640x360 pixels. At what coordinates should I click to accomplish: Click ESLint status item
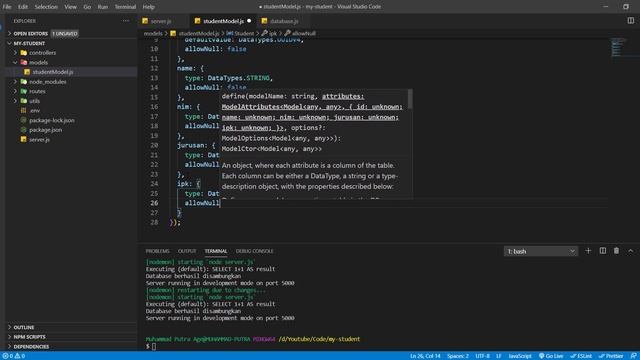click(581, 356)
